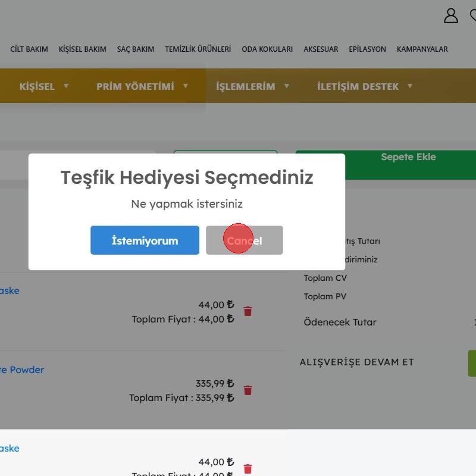This screenshot has width=476, height=476.
Task: Expand the PRİM YÖNETİMİ dropdown menu
Action: pos(142,86)
